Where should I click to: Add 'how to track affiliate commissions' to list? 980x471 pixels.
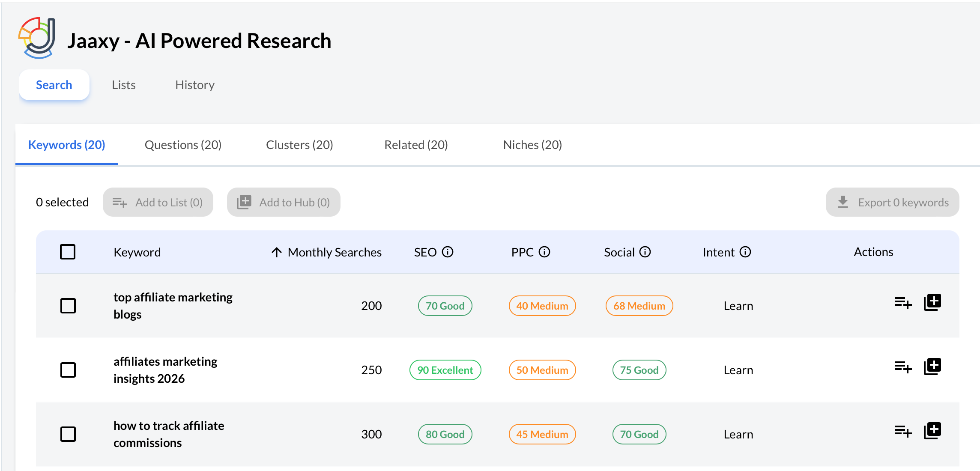click(903, 431)
